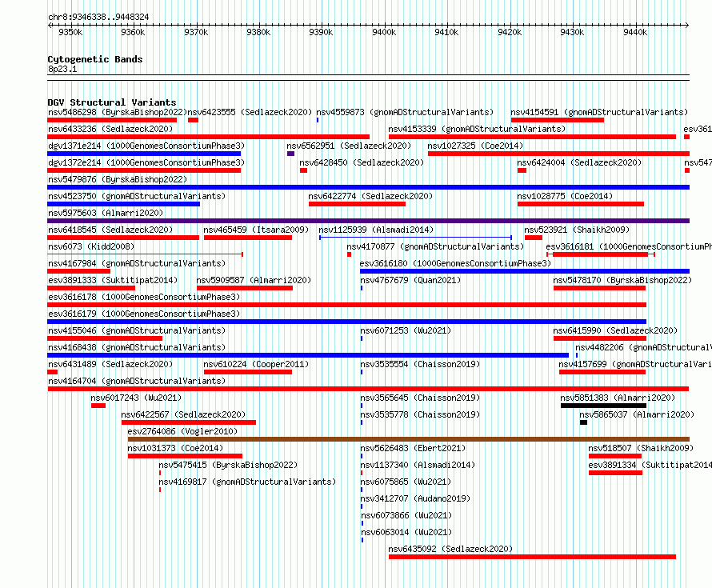This screenshot has height=588, width=712.
Task: Click nsv3565645 (Chaisson2019) label
Action: pos(420,398)
